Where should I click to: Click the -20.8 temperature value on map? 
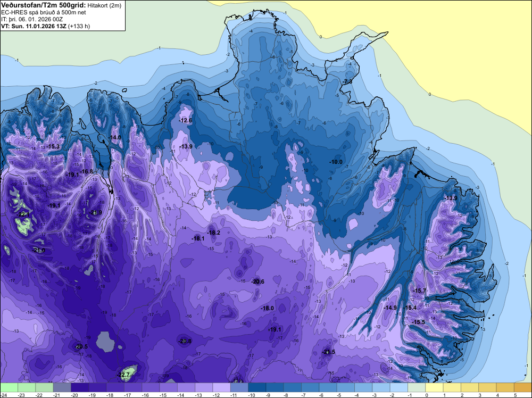(185, 341)
